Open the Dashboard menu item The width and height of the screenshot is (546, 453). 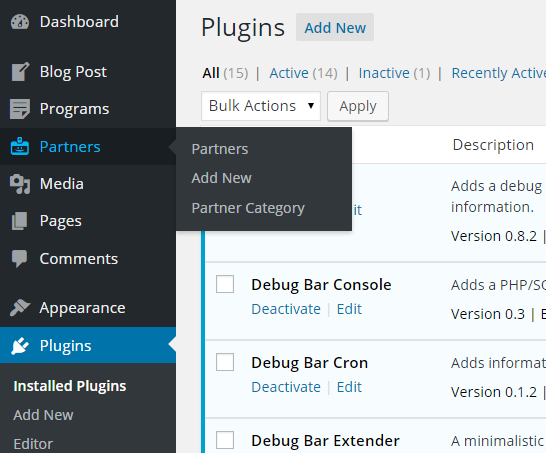click(x=88, y=22)
